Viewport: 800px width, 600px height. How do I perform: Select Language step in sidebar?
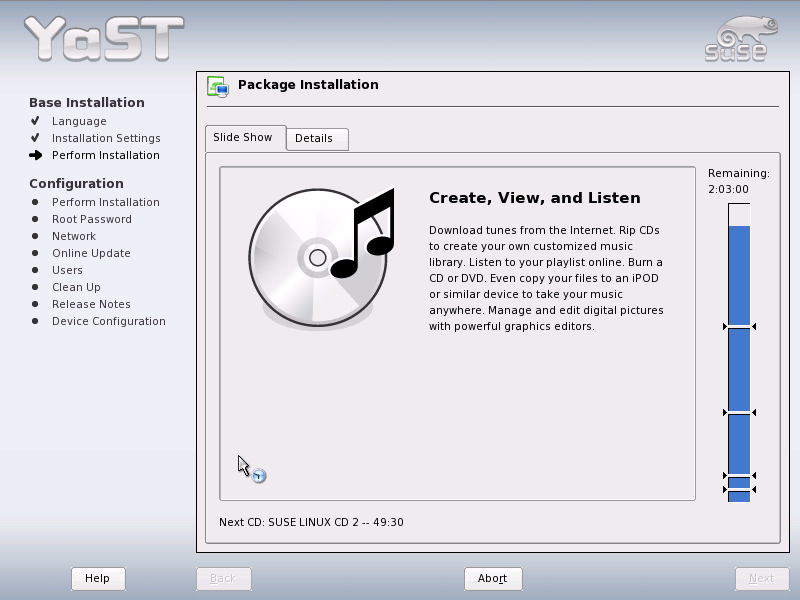click(x=79, y=121)
